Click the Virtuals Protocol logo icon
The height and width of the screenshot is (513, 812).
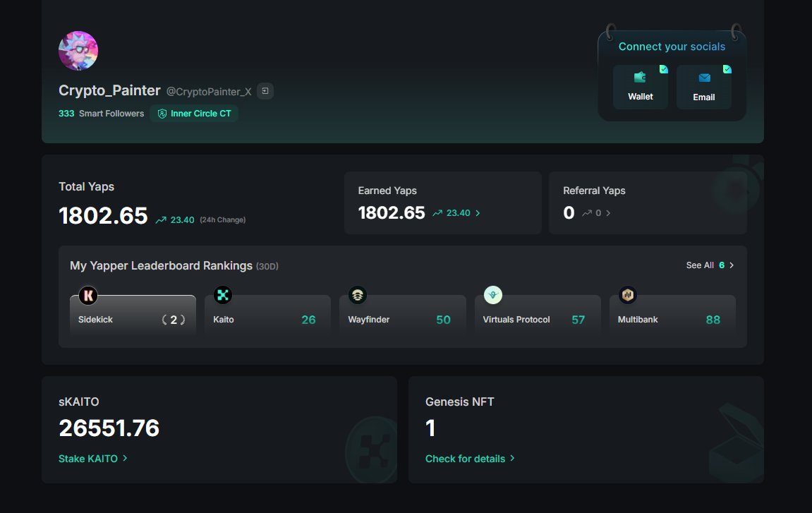[x=493, y=296]
